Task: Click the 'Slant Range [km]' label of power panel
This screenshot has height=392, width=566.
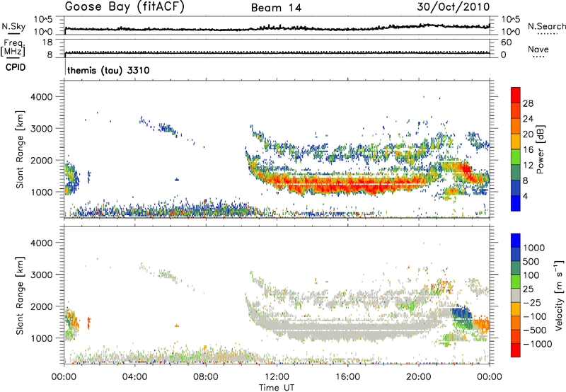Action: tap(20, 149)
